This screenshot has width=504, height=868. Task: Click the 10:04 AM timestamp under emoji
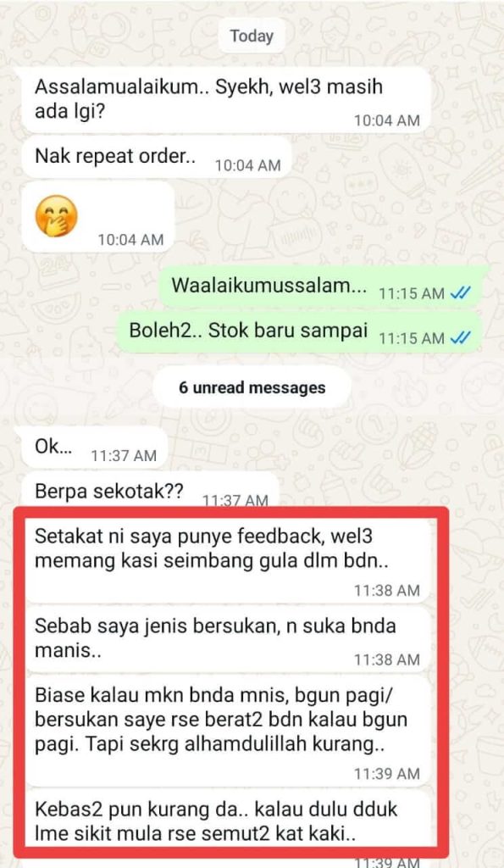pyautogui.click(x=130, y=240)
